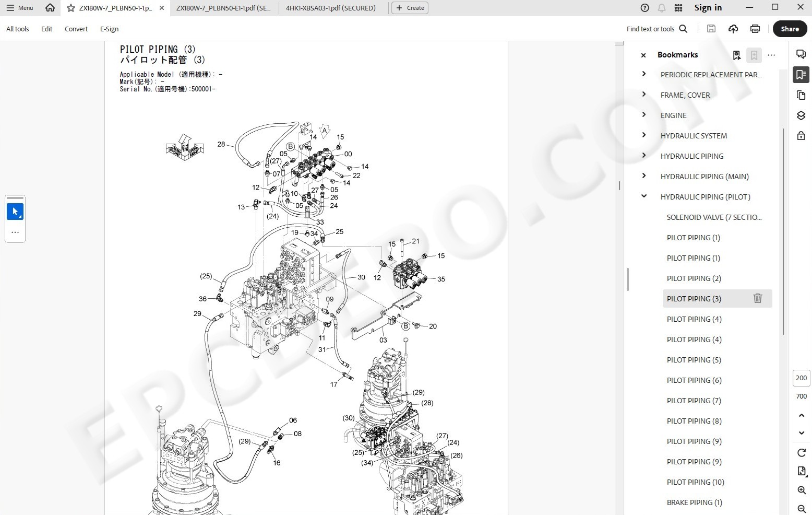Open the quick toolbar more options dots

click(x=15, y=232)
